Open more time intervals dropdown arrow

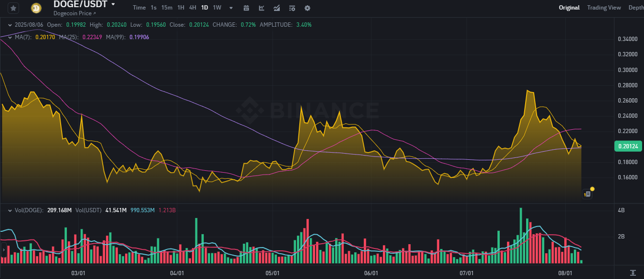[x=231, y=8]
